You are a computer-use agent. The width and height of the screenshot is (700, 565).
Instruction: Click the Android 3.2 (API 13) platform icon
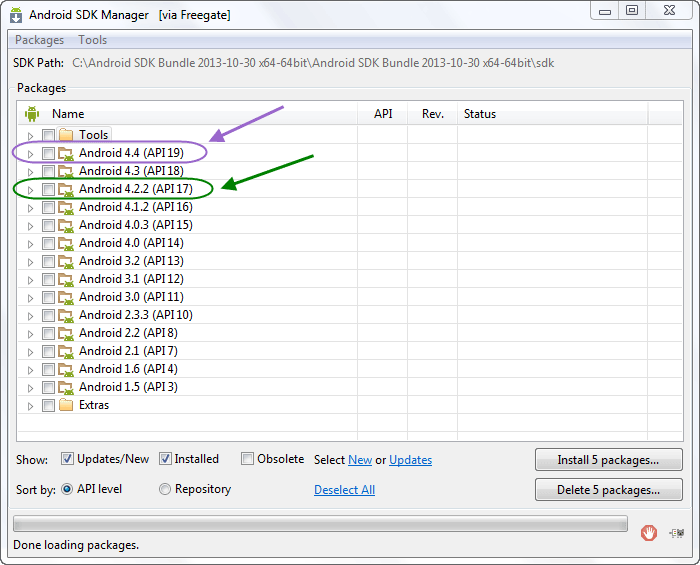pos(66,262)
